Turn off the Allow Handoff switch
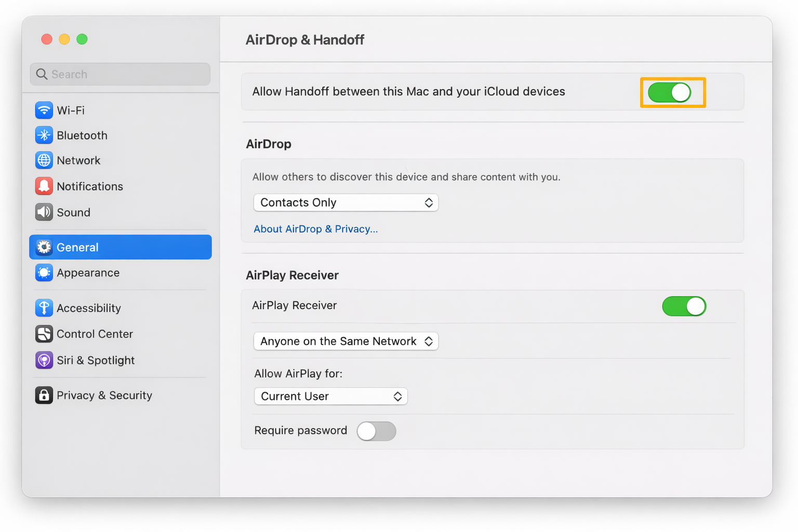This screenshot has height=532, width=798. click(x=669, y=92)
